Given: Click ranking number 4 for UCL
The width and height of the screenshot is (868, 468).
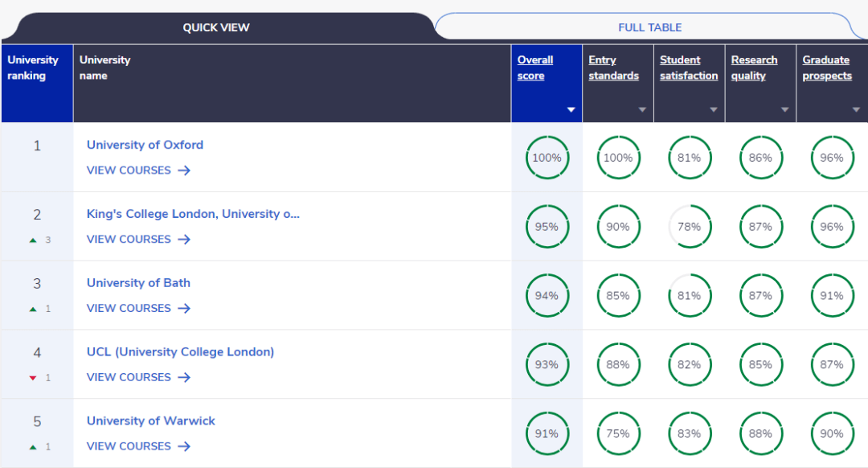Looking at the screenshot, I should click(37, 353).
